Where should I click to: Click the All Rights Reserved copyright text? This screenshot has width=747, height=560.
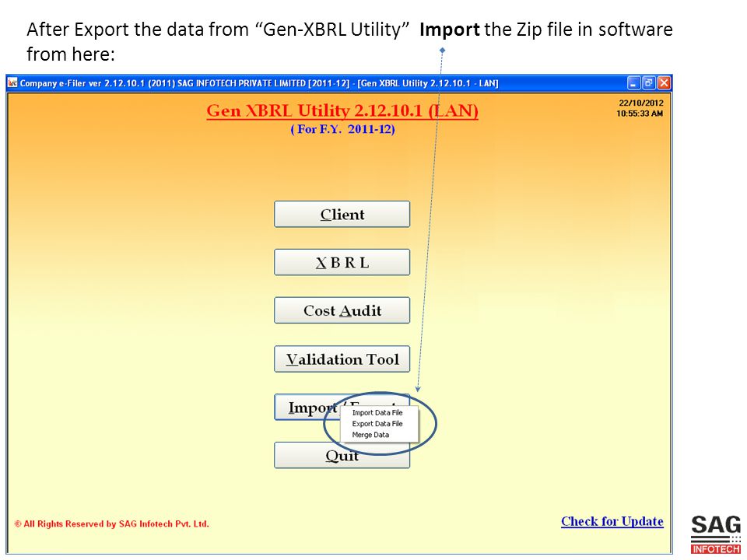tap(111, 523)
